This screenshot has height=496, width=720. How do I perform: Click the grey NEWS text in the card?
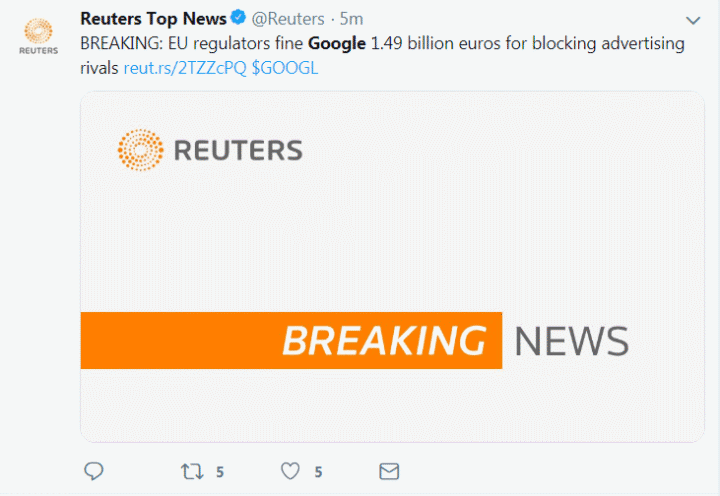tap(571, 341)
